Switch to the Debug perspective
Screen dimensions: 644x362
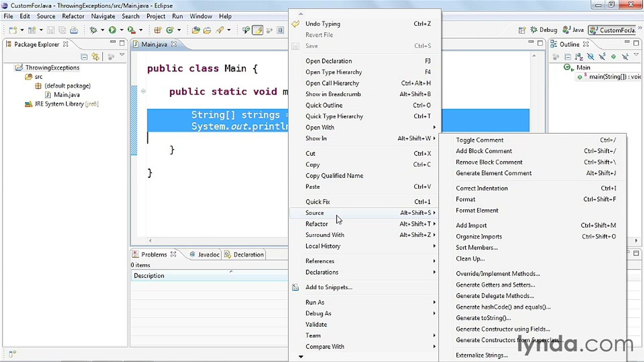pyautogui.click(x=543, y=30)
